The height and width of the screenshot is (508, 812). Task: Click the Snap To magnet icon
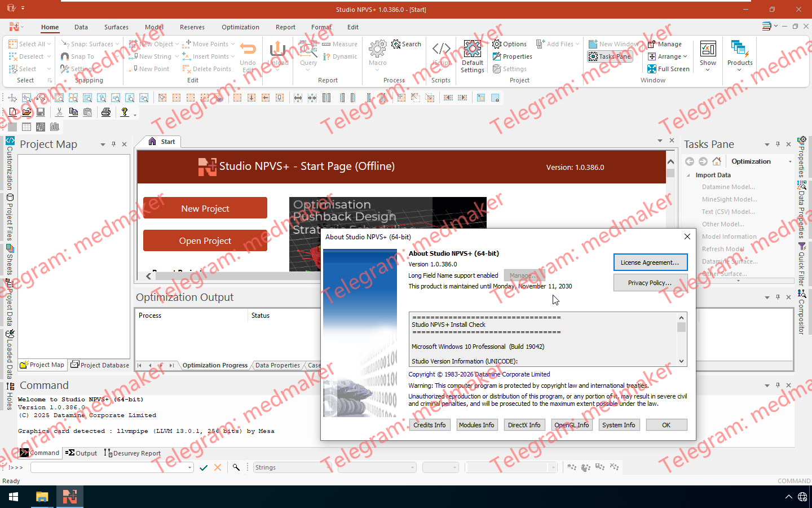(77, 56)
